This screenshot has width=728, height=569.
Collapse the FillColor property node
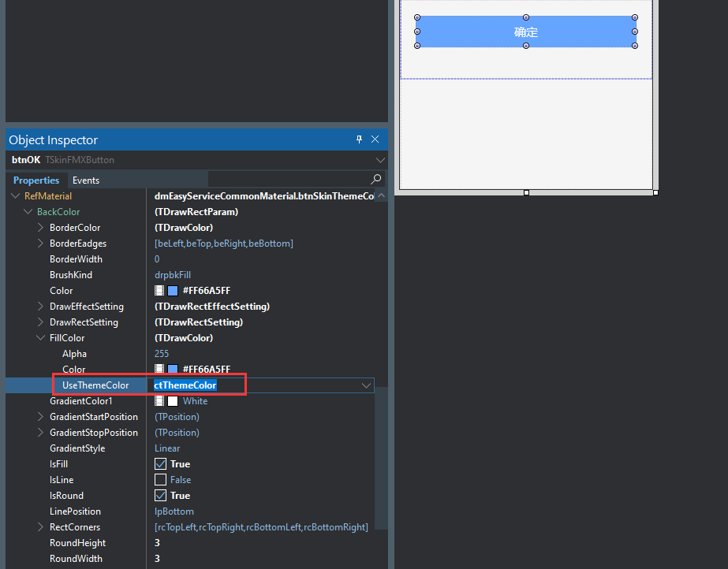tap(40, 337)
